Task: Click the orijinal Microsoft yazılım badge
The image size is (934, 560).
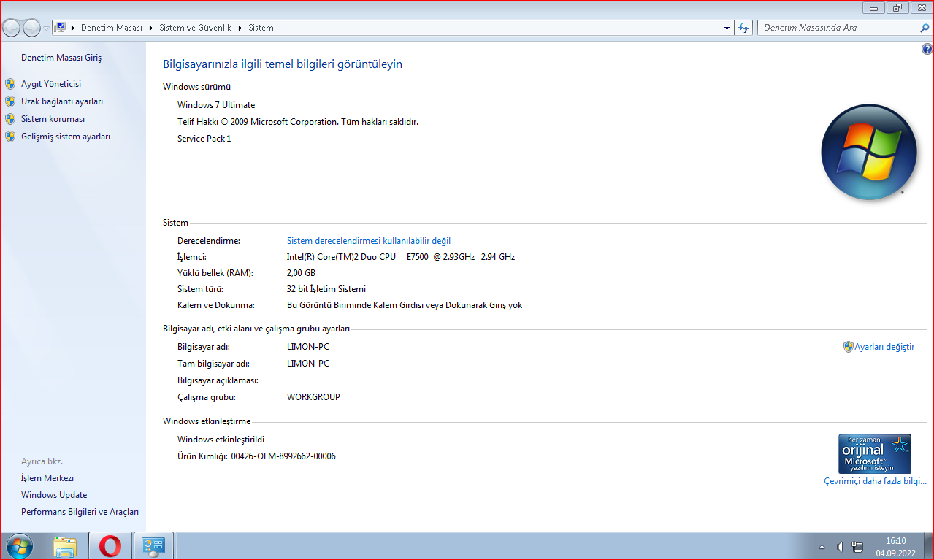Action: point(875,453)
